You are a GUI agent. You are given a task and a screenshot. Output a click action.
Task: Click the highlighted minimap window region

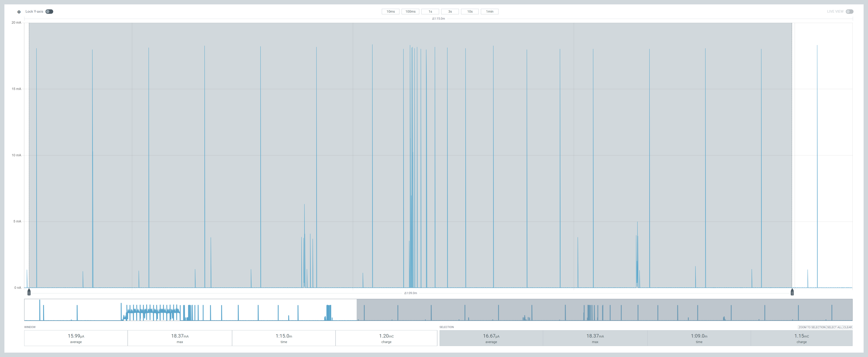(x=604, y=310)
